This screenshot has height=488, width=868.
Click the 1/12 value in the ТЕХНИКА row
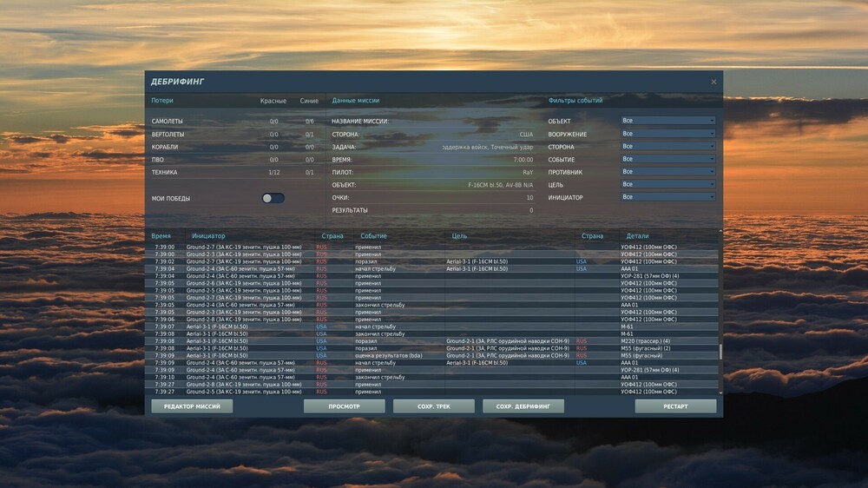pos(274,172)
